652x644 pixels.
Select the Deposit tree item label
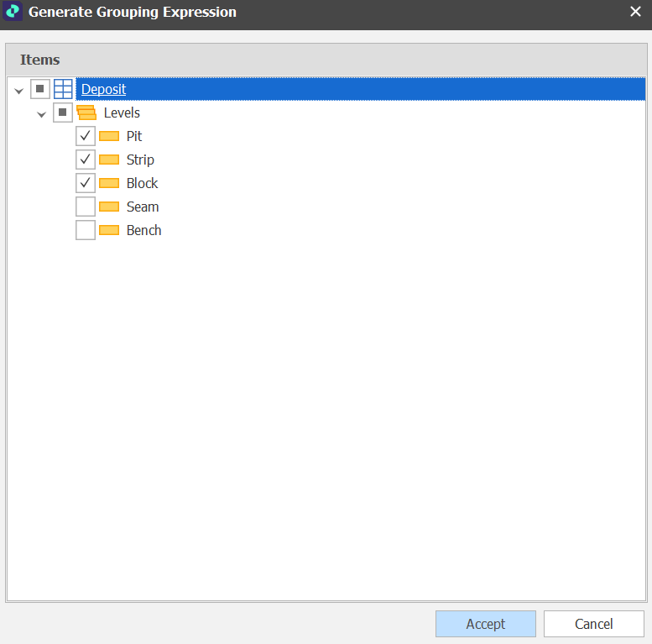103,89
